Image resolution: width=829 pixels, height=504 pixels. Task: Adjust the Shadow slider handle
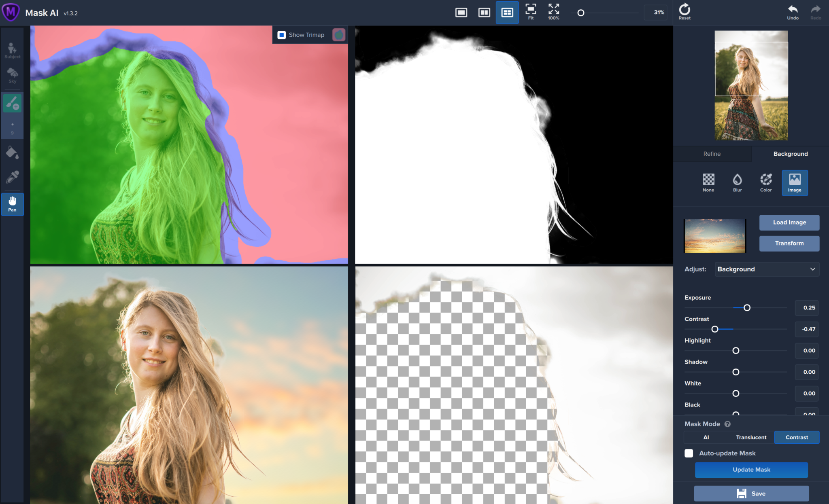(x=736, y=372)
